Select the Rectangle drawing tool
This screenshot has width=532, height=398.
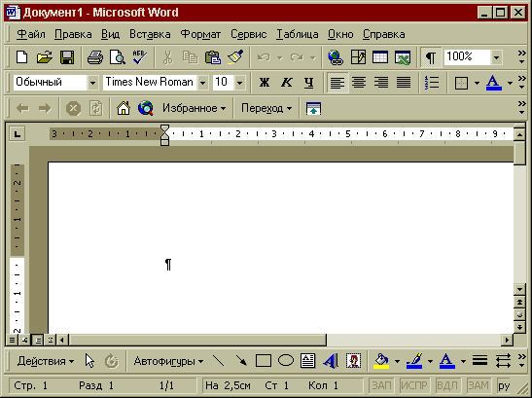coord(264,361)
